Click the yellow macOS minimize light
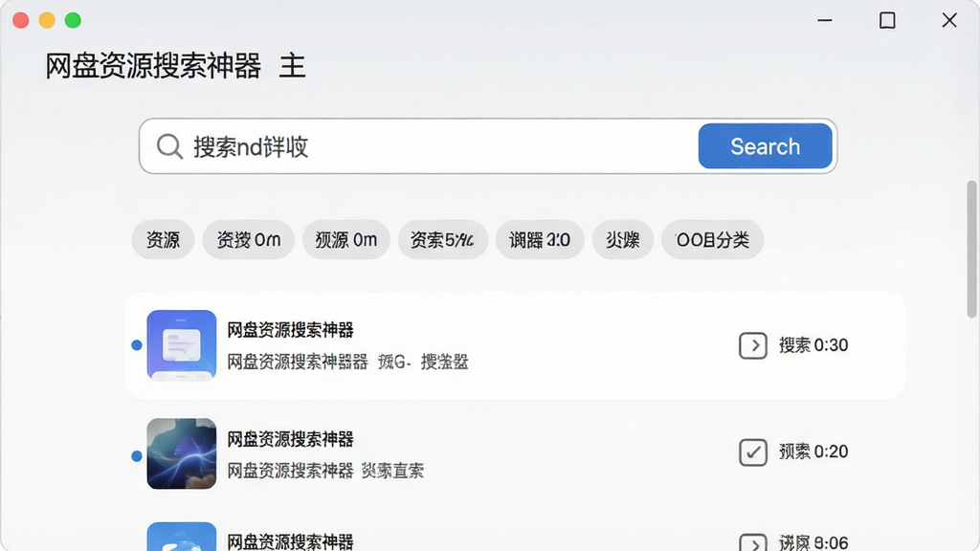 click(47, 20)
